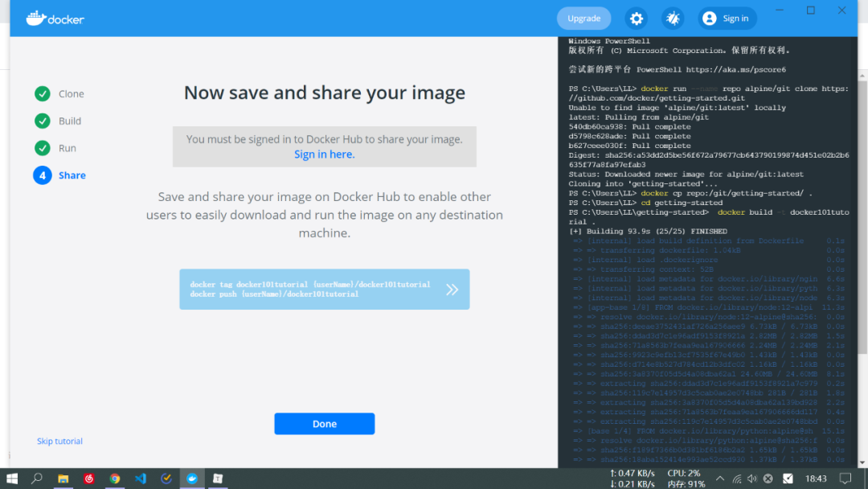Click the Skip tutorial link
The image size is (868, 489).
coord(59,441)
